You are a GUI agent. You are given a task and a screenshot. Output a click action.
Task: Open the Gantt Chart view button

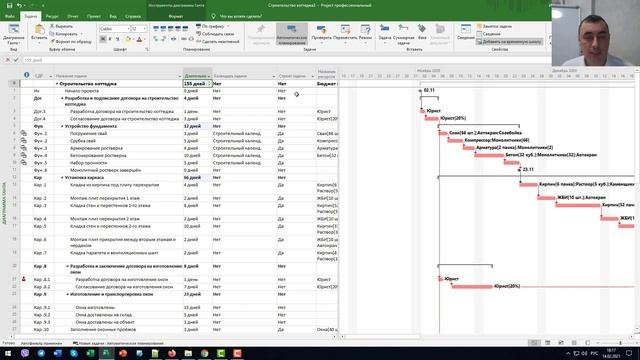[x=13, y=34]
